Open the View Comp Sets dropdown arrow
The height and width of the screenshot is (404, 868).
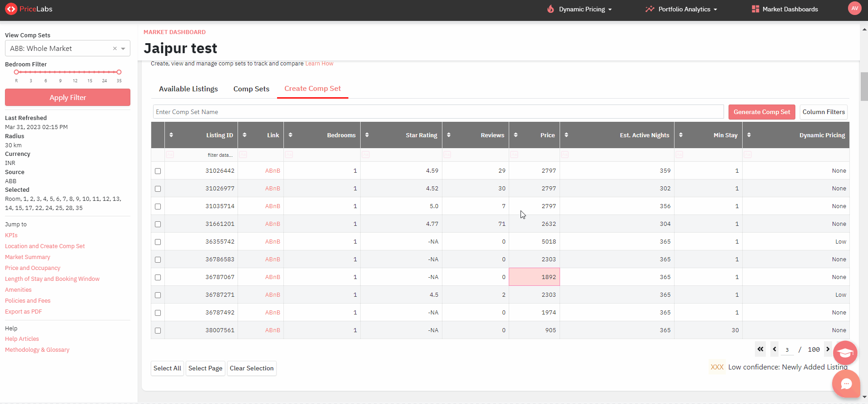123,49
